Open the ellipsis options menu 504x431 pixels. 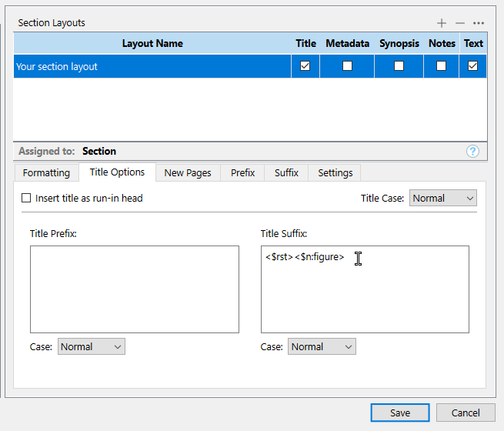pyautogui.click(x=479, y=23)
